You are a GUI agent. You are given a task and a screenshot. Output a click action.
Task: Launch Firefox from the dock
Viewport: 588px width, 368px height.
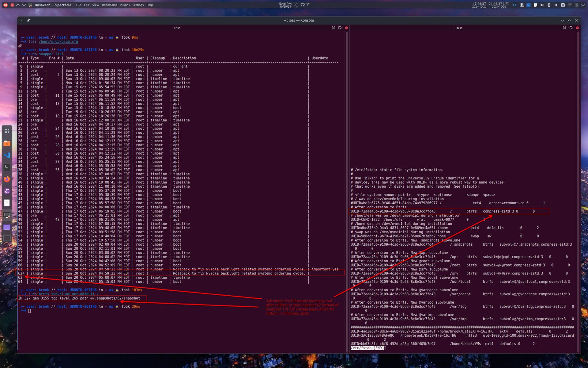[7, 179]
